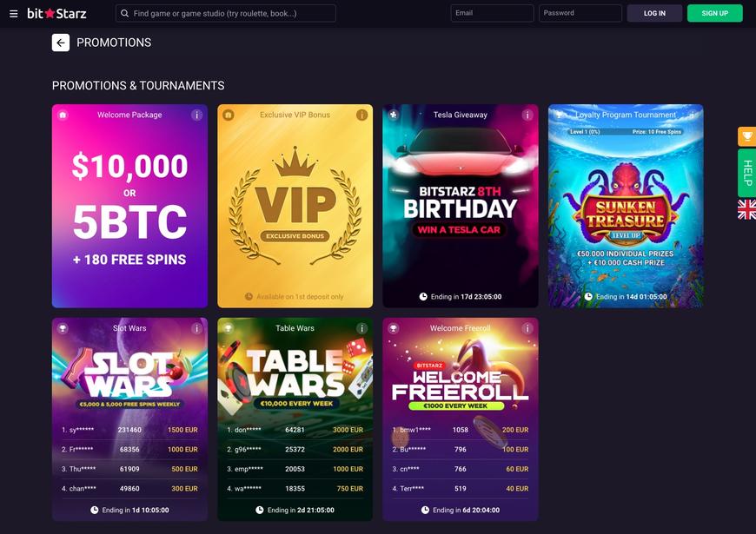The image size is (756, 534).
Task: Open info icon on Slot Wars card
Action: coord(196,328)
